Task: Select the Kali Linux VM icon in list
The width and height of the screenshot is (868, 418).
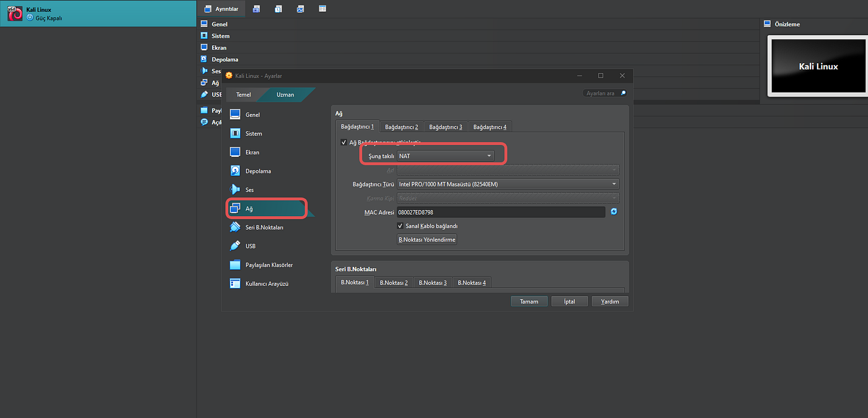Action: click(x=15, y=14)
